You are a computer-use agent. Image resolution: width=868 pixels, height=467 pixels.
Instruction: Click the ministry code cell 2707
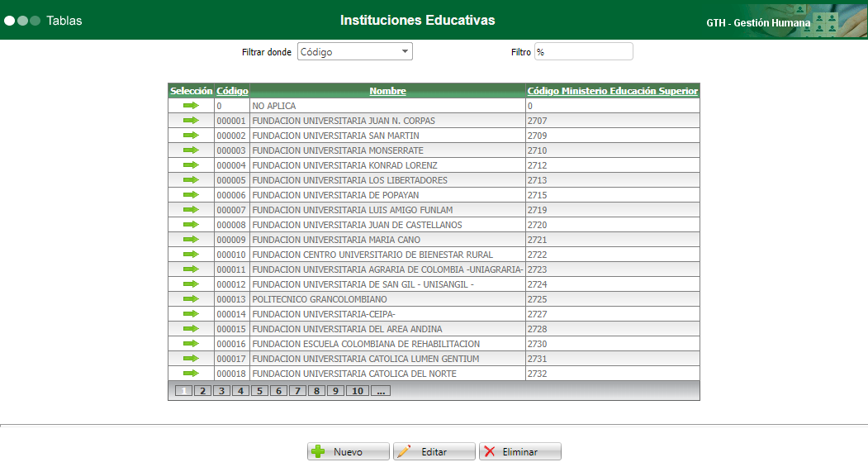(x=612, y=120)
